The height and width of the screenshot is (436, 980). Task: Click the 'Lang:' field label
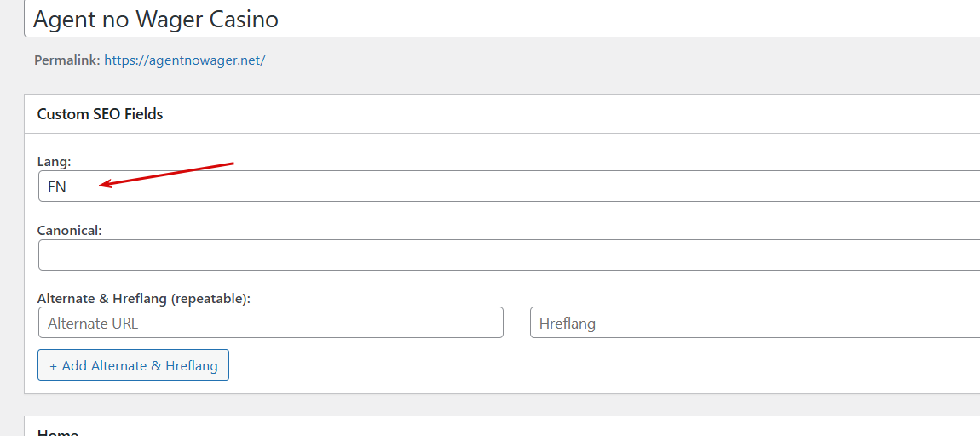54,161
